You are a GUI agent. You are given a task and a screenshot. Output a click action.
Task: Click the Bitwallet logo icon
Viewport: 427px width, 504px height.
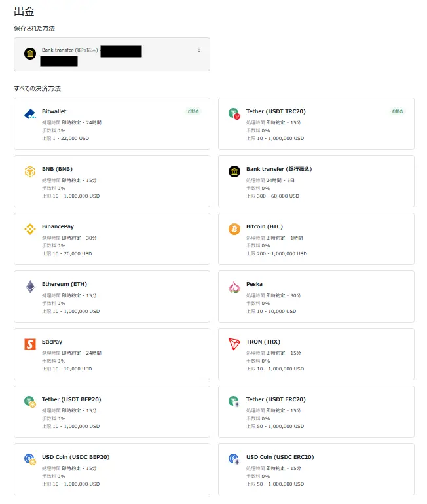click(30, 114)
